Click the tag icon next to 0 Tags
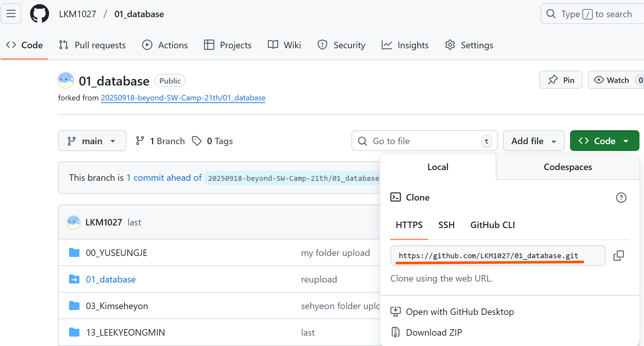The width and height of the screenshot is (644, 346). pyautogui.click(x=197, y=141)
